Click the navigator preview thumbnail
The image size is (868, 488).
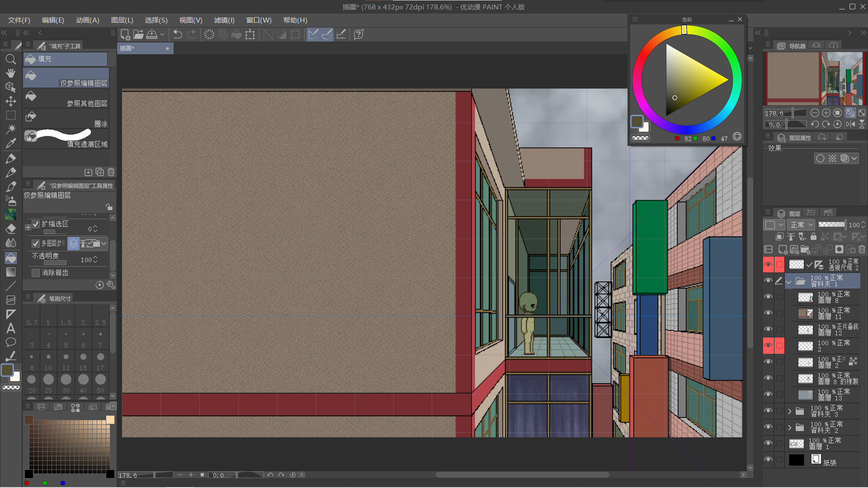pyautogui.click(x=815, y=79)
